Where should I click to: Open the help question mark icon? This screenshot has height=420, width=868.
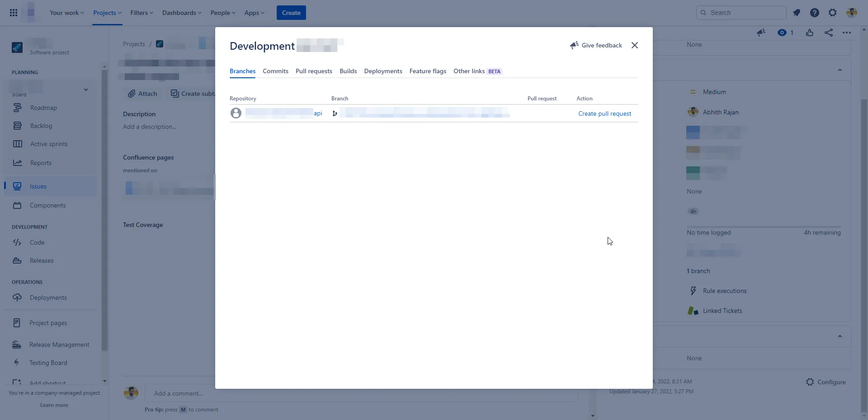click(x=815, y=13)
